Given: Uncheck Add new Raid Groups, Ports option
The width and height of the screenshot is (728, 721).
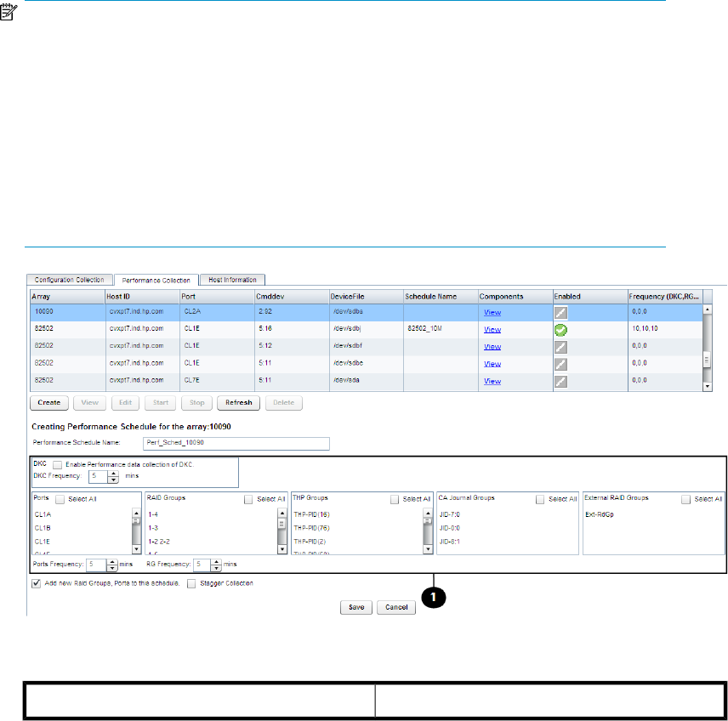Looking at the screenshot, I should point(37,584).
